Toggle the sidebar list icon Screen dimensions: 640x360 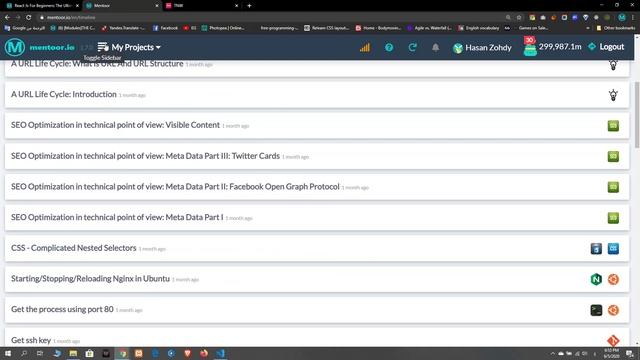point(103,47)
